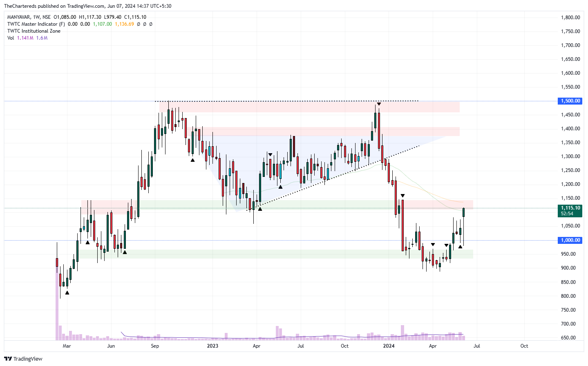
Task: Click the NSE exchange label in legend
Action: pos(47,17)
